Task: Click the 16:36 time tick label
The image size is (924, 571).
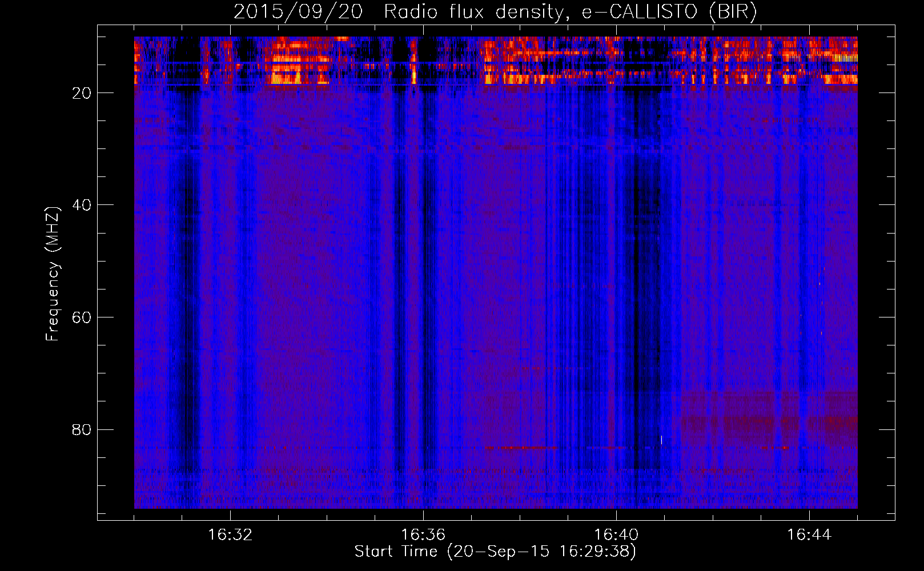Action: (423, 535)
